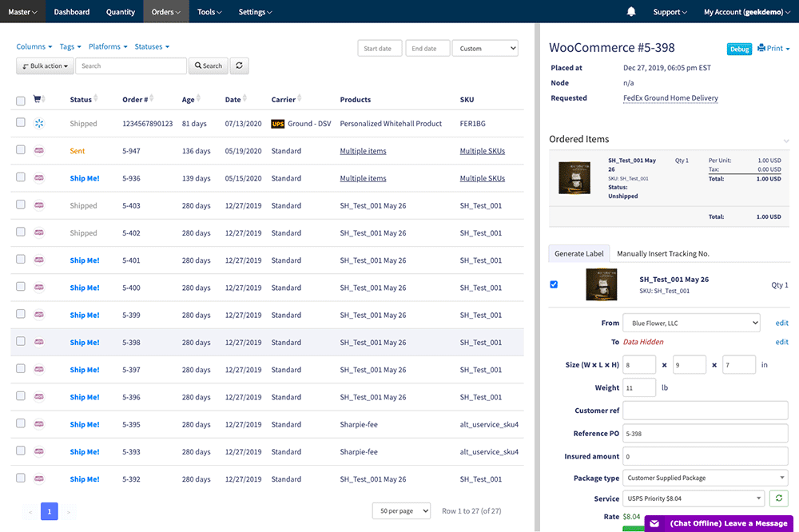The image size is (799, 532).
Task: Click the notification bell icon
Action: click(x=630, y=11)
